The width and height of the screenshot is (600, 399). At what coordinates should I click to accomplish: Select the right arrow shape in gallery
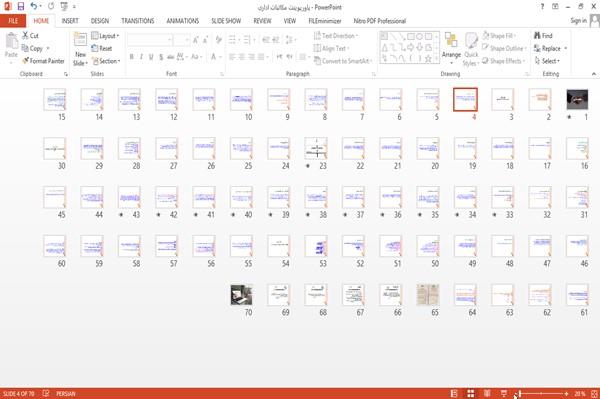click(411, 47)
